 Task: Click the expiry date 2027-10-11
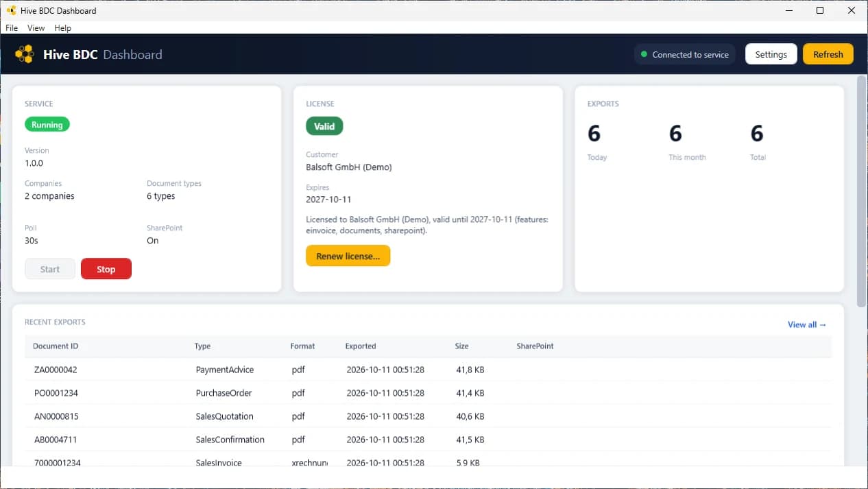tap(328, 200)
